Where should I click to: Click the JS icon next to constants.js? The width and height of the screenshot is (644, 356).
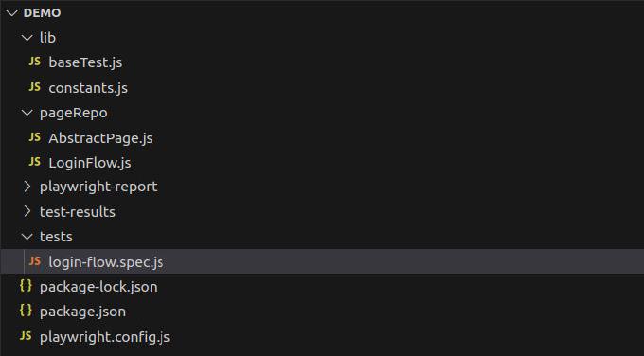pyautogui.click(x=35, y=87)
